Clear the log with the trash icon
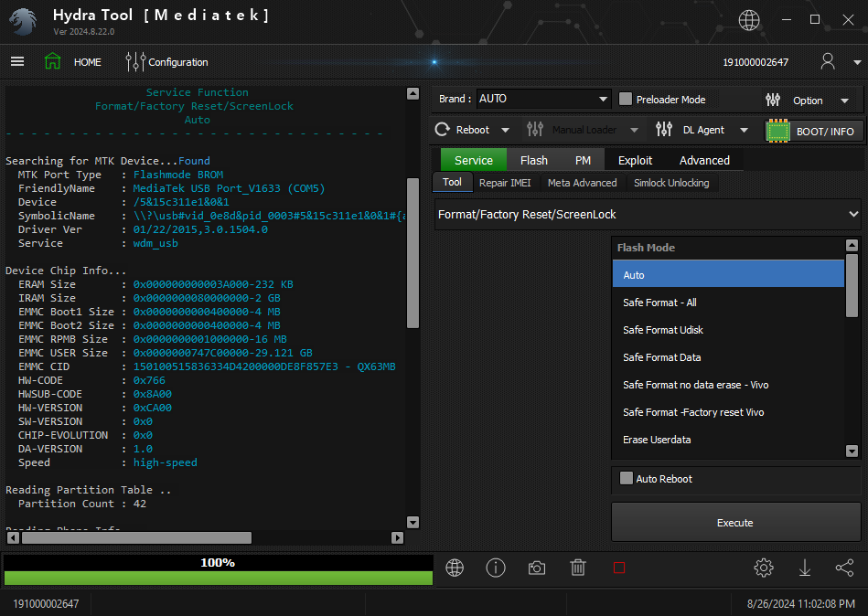The width and height of the screenshot is (868, 616). [578, 568]
